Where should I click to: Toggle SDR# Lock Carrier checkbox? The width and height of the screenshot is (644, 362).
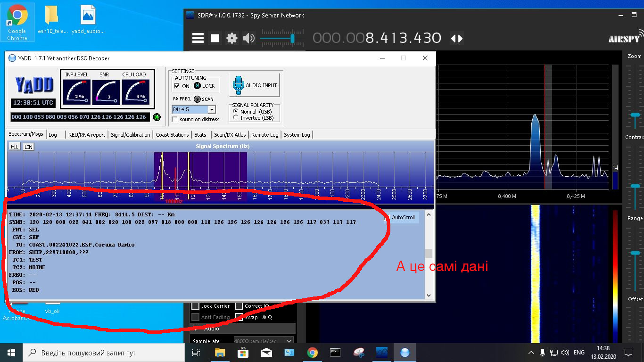pyautogui.click(x=195, y=306)
